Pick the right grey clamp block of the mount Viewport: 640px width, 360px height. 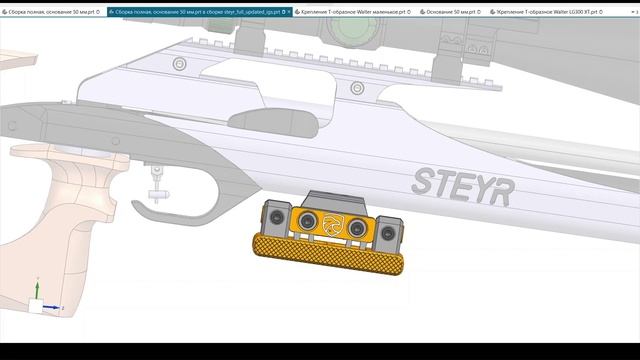(388, 233)
